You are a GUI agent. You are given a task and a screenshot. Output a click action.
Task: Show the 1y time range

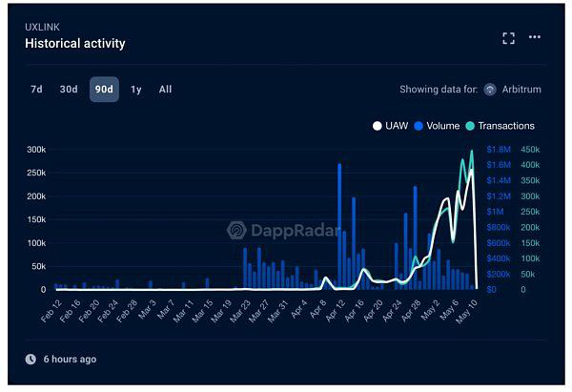pos(136,90)
